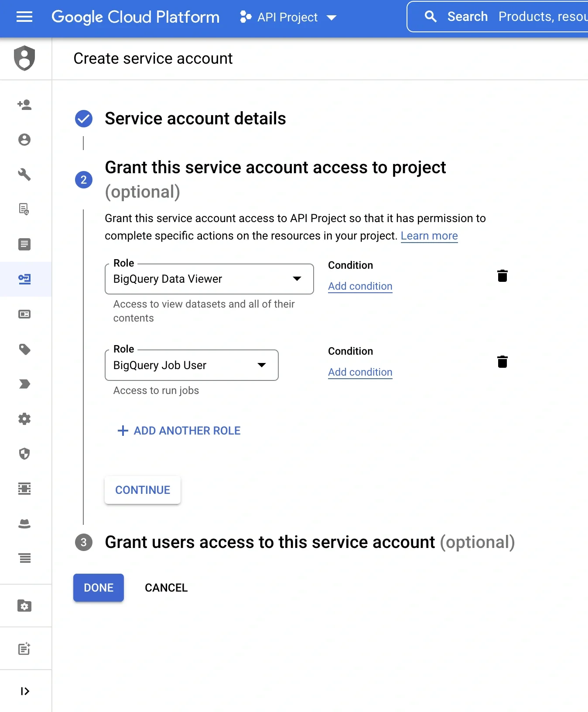Open Audit Logs lines sidebar icon
This screenshot has width=588, height=712.
[x=24, y=558]
